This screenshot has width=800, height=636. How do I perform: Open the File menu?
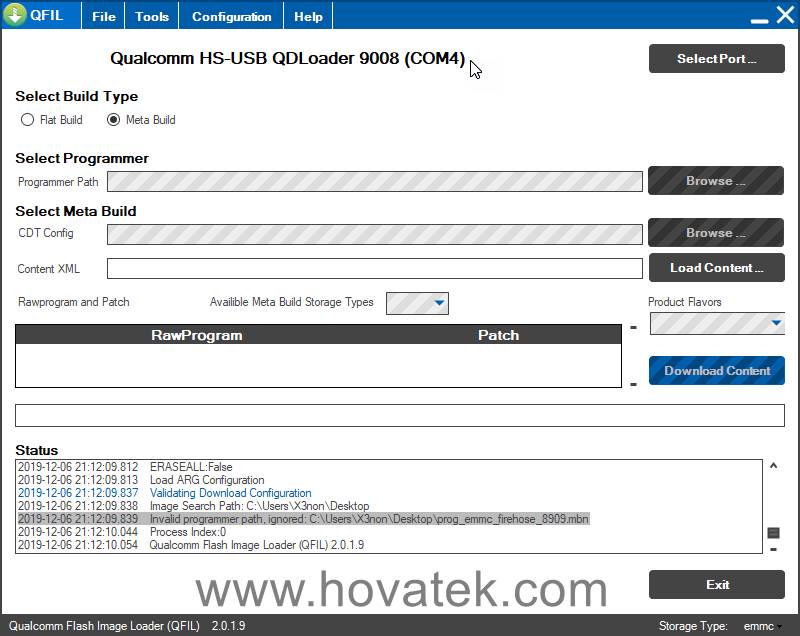(104, 16)
